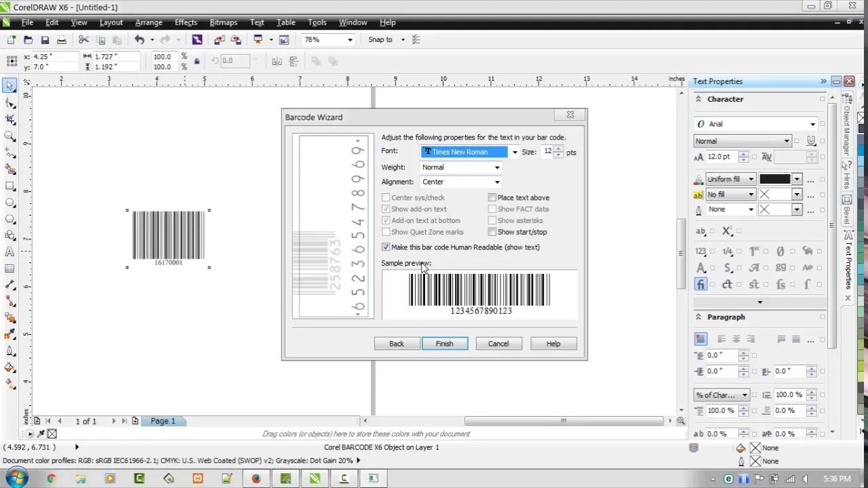Open the File menu
Screen dimensions: 868x488
point(27,22)
